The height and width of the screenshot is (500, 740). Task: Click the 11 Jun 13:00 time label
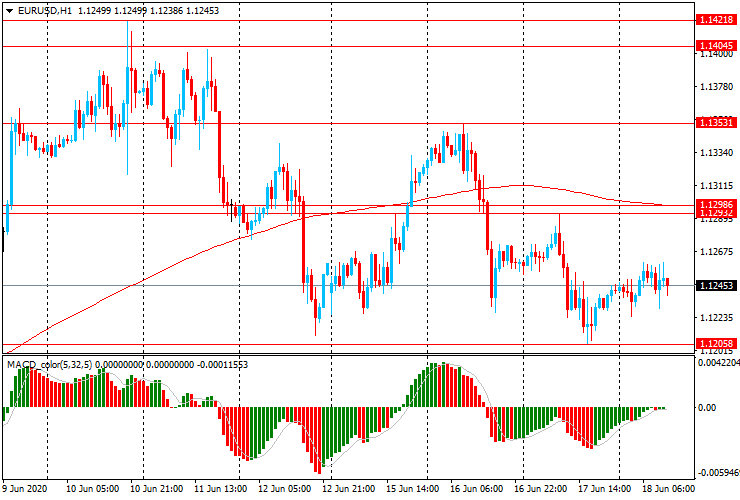(x=220, y=488)
